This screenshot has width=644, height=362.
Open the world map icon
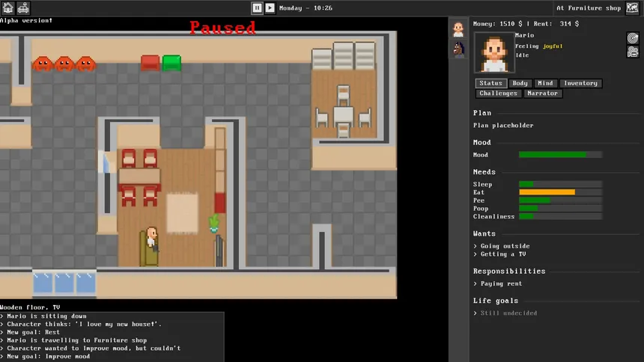(x=632, y=7)
